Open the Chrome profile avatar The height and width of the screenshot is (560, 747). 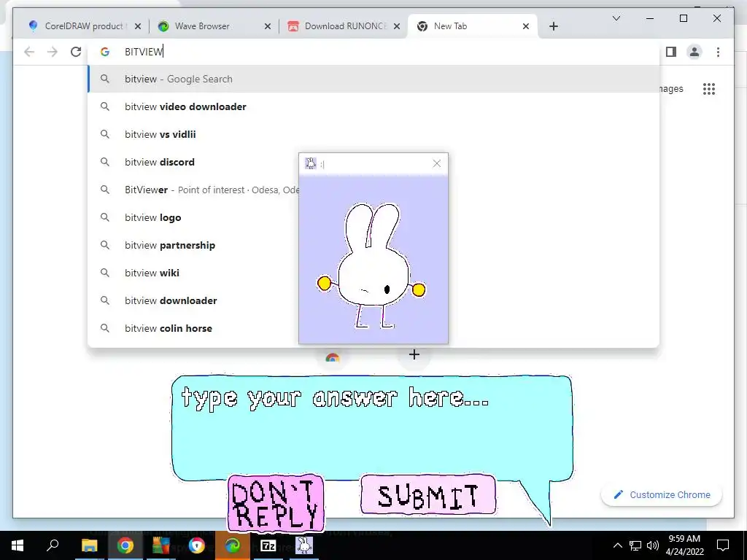pos(694,52)
